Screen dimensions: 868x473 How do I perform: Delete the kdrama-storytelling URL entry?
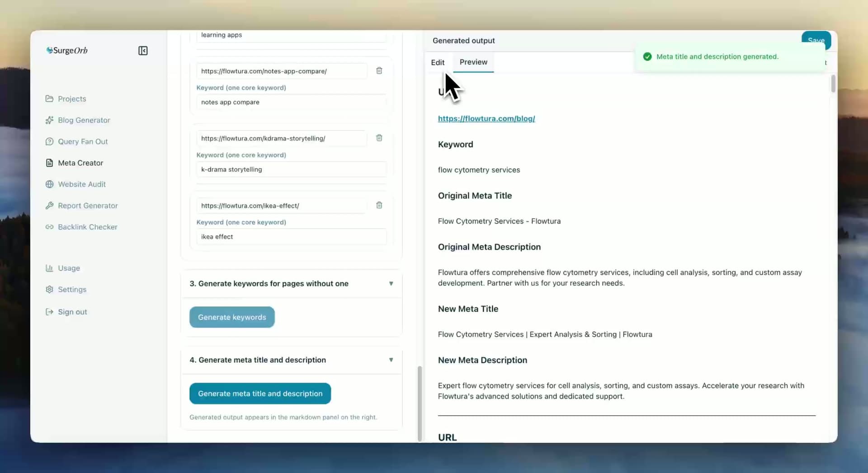coord(379,138)
